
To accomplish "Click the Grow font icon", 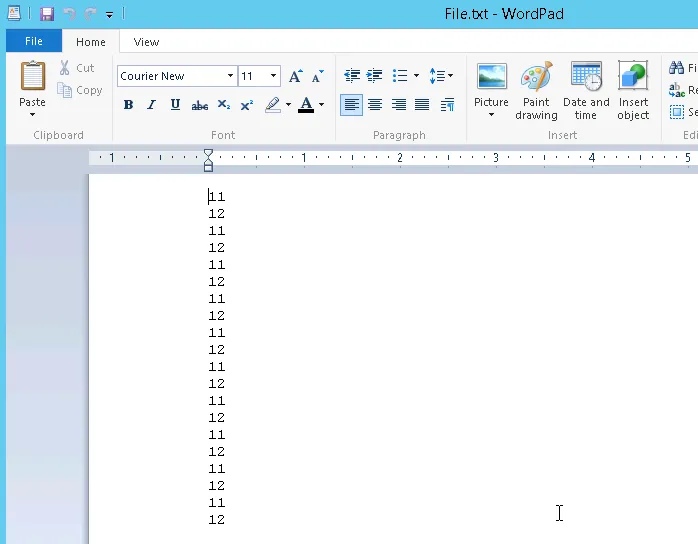I will (295, 76).
